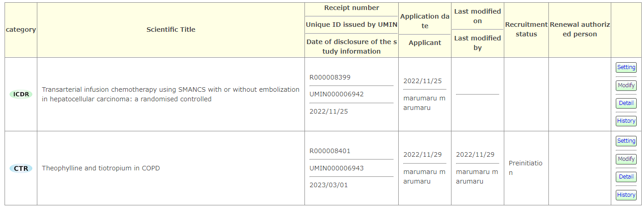The image size is (644, 209).
Task: Click the Theophylline and tiotropium in COPD title
Action: pyautogui.click(x=101, y=168)
